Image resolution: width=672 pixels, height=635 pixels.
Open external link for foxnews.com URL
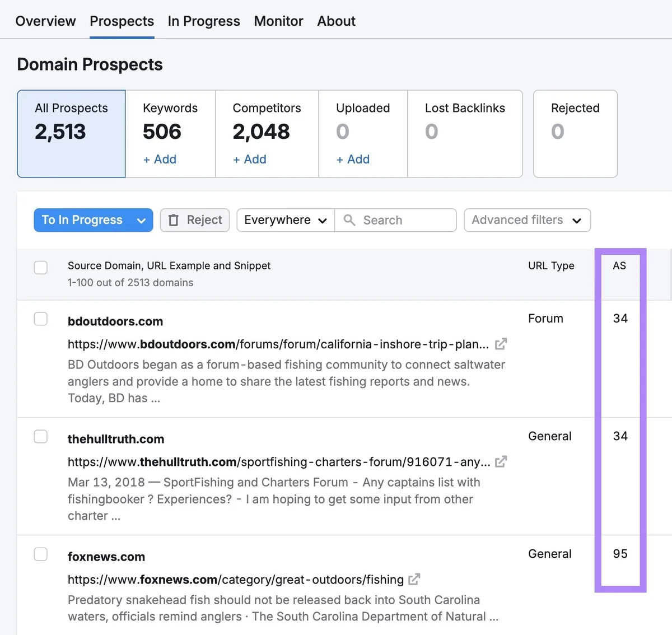click(414, 579)
